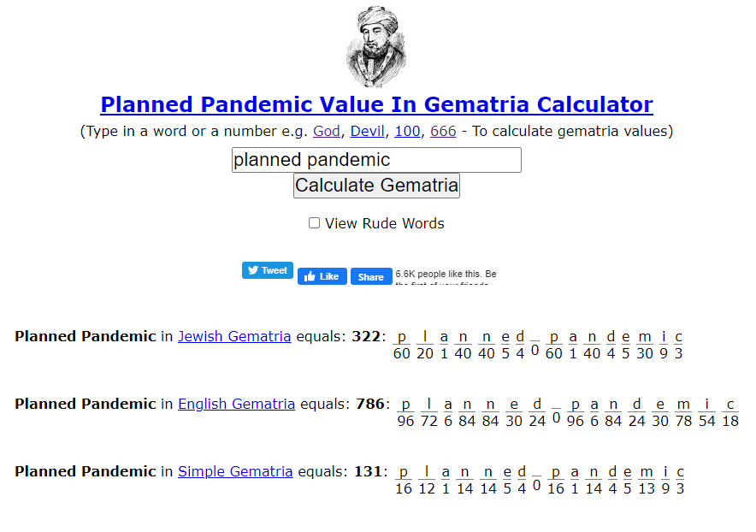Viewport: 756px width, 532px height.
Task: Click the Maimonides portrait logo image
Action: click(x=376, y=46)
